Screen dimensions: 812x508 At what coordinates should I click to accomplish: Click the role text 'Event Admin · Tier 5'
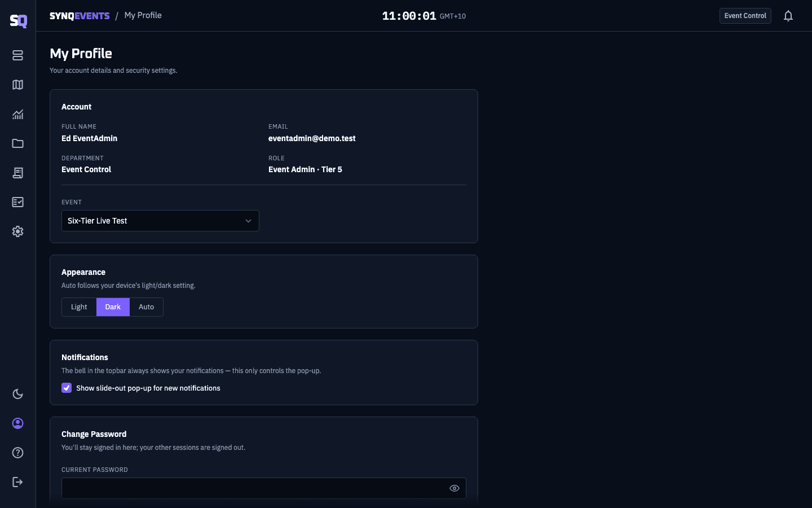(305, 169)
